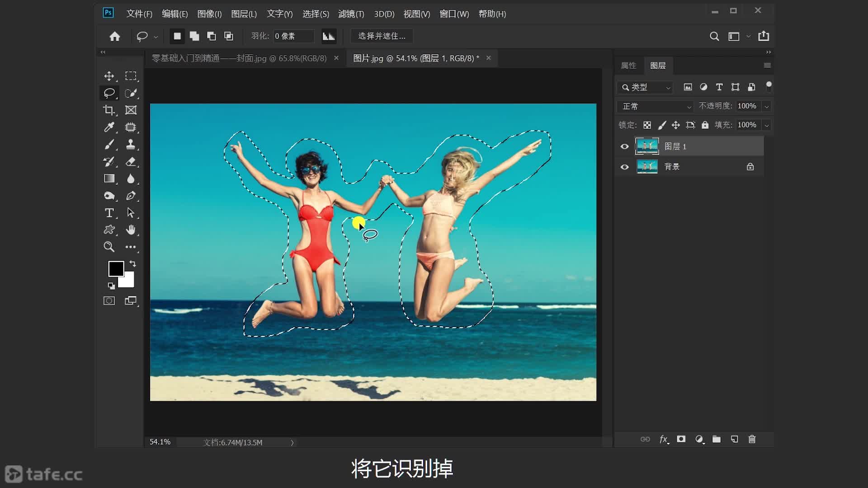868x488 pixels.
Task: Delete the selected layer
Action: coord(752,439)
